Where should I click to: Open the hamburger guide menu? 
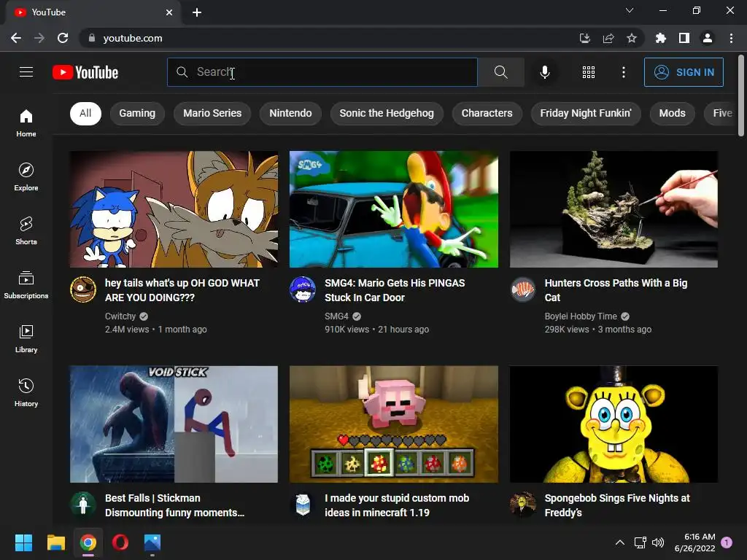pos(26,72)
